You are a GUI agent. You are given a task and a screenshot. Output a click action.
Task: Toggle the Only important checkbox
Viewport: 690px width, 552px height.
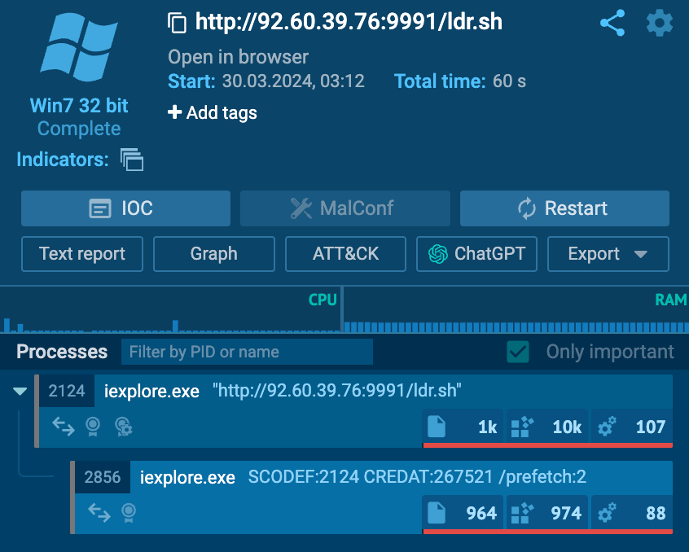518,352
